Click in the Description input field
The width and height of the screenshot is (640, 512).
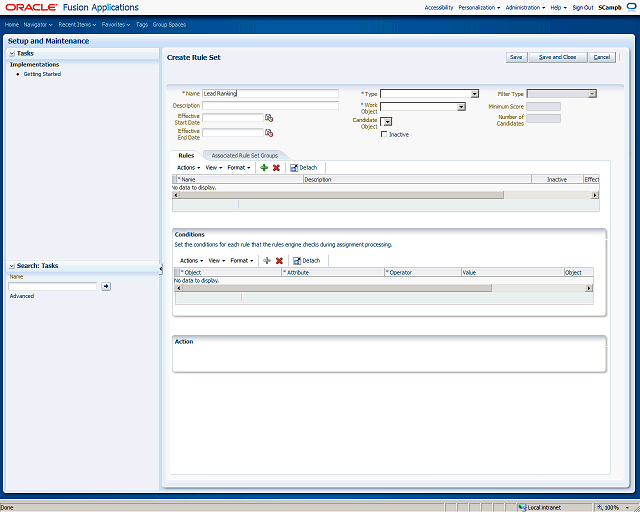coord(270,105)
